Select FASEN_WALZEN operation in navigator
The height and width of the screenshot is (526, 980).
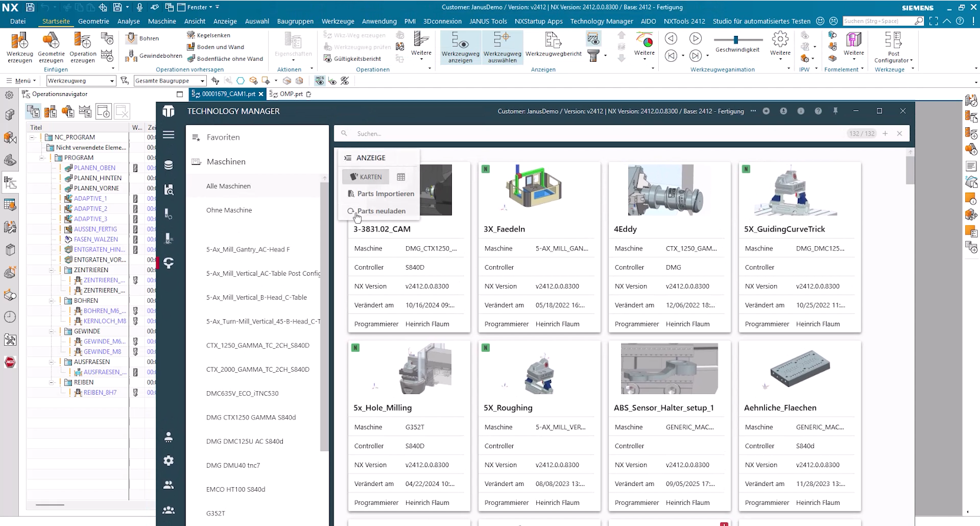click(x=95, y=239)
